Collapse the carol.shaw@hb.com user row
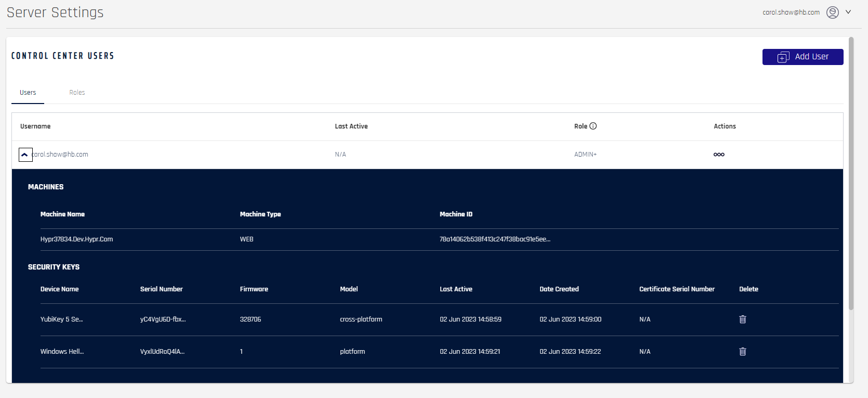Viewport: 868px width, 398px height. coord(25,155)
